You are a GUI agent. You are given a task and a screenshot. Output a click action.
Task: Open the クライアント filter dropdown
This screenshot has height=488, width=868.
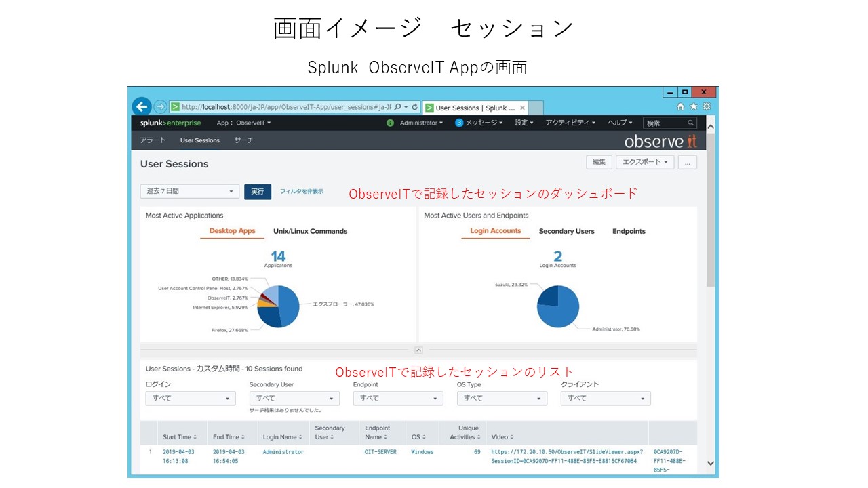pyautogui.click(x=606, y=399)
